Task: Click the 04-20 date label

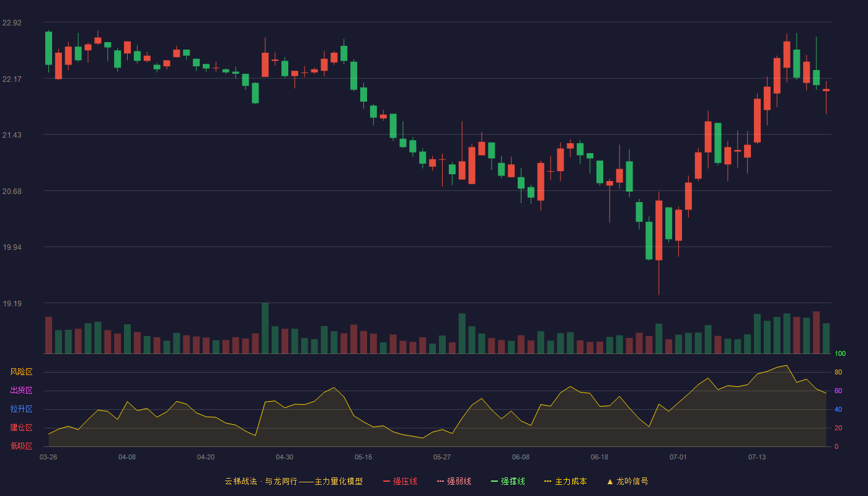Action: pyautogui.click(x=206, y=457)
